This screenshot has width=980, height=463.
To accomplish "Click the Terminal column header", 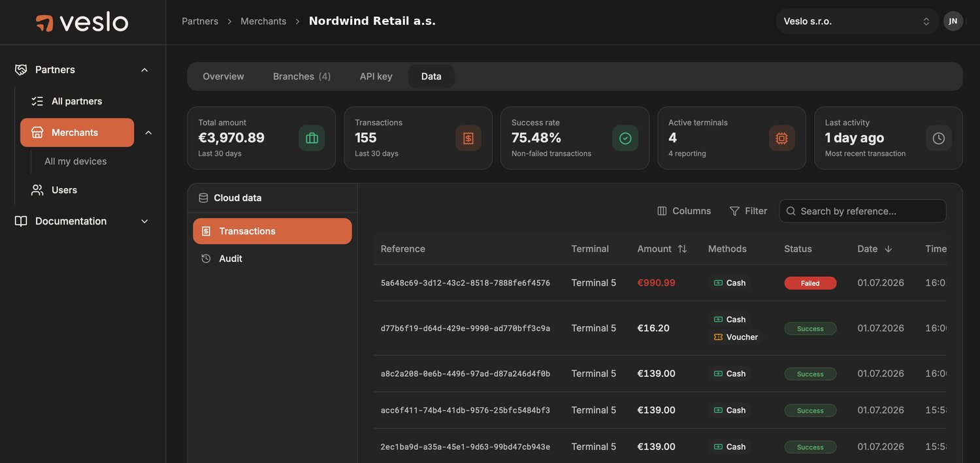I will 590,249.
